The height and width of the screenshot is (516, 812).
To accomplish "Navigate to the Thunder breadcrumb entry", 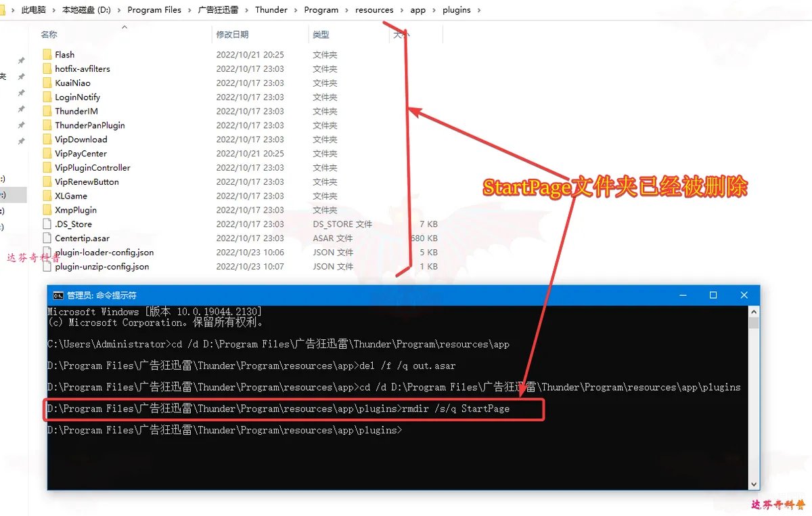I will [x=271, y=9].
